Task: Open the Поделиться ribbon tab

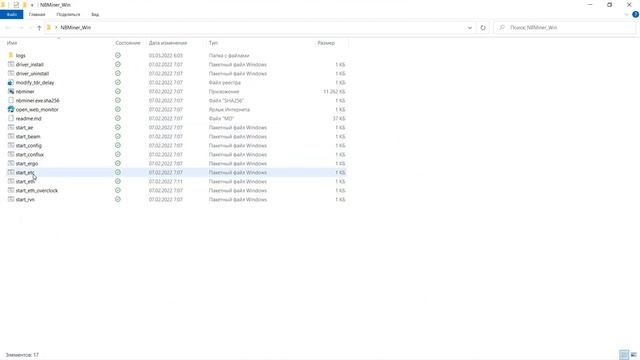Action: [68, 14]
